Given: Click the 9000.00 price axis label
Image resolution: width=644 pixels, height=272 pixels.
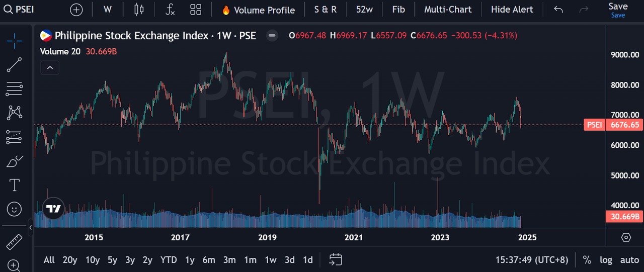Looking at the screenshot, I should [x=625, y=55].
